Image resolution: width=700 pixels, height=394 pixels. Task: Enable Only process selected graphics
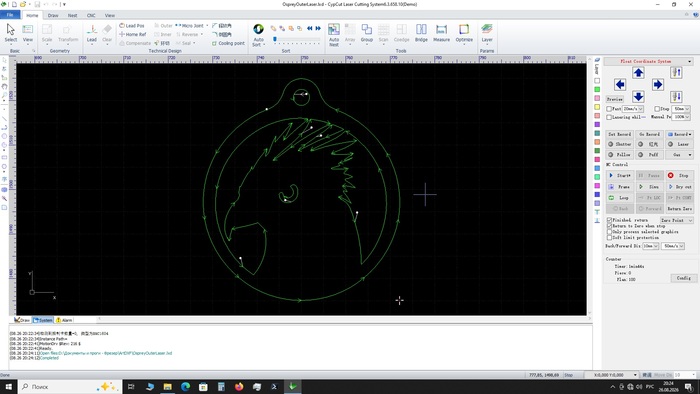[x=609, y=232]
